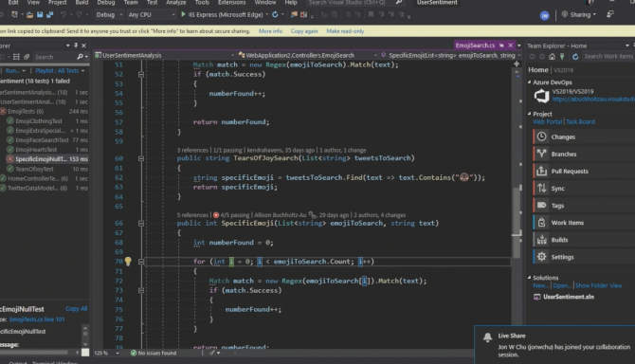
Task: Click the green Manage Connections plug icon
Action: (x=562, y=57)
